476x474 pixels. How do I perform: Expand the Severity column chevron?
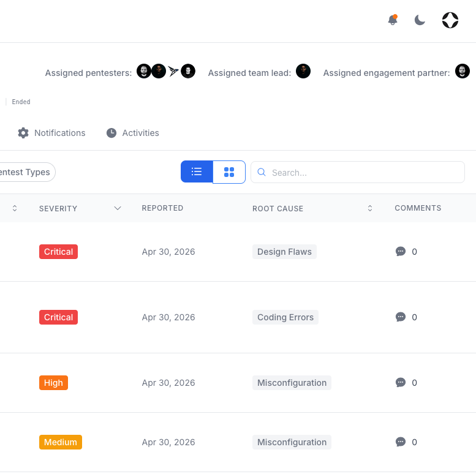pos(118,208)
